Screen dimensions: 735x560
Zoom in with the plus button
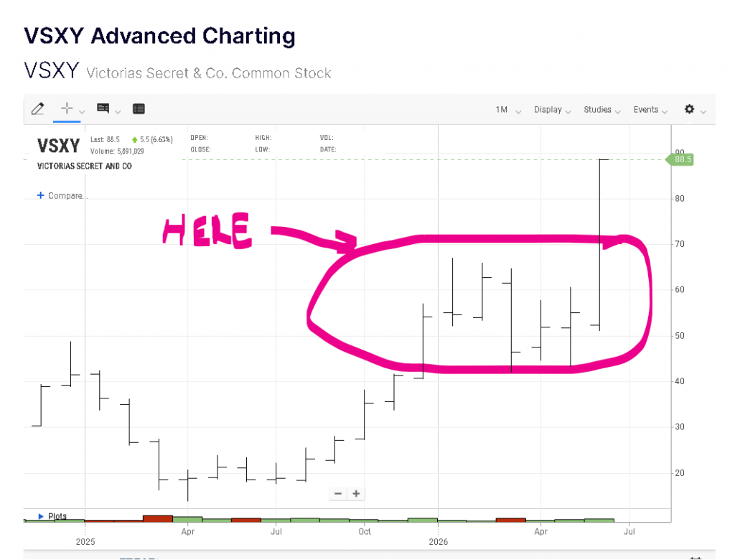click(356, 493)
